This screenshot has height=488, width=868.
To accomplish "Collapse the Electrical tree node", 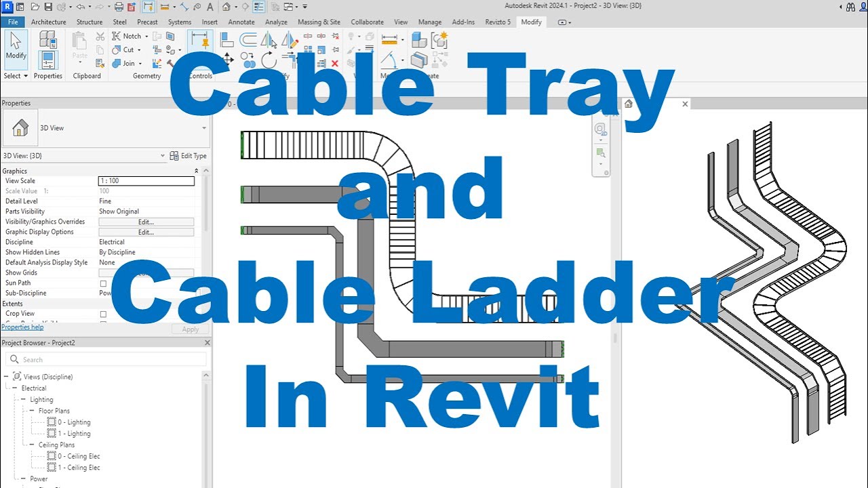I will 15,388.
